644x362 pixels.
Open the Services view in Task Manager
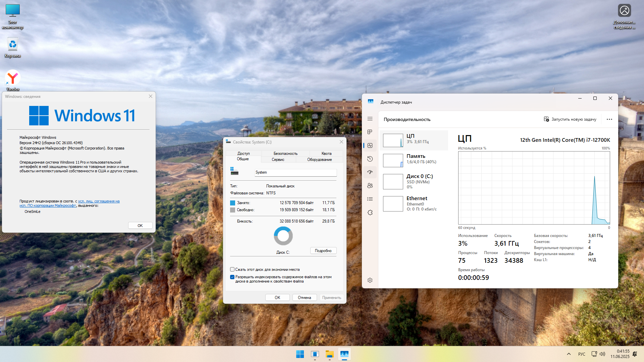pos(370,213)
